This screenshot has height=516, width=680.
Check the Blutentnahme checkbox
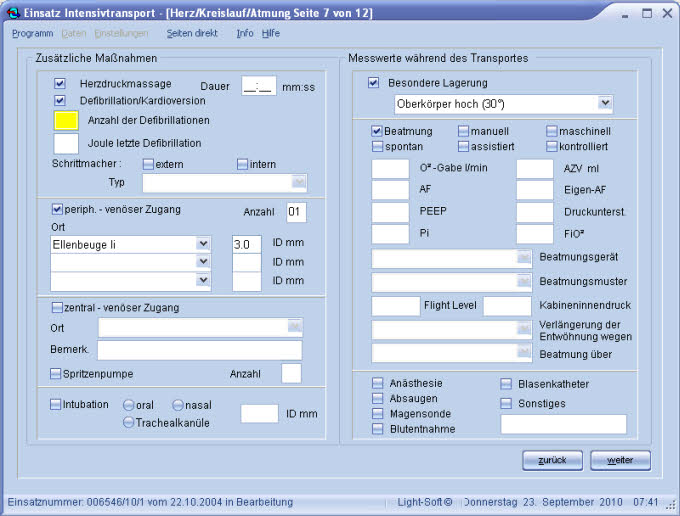click(x=378, y=429)
